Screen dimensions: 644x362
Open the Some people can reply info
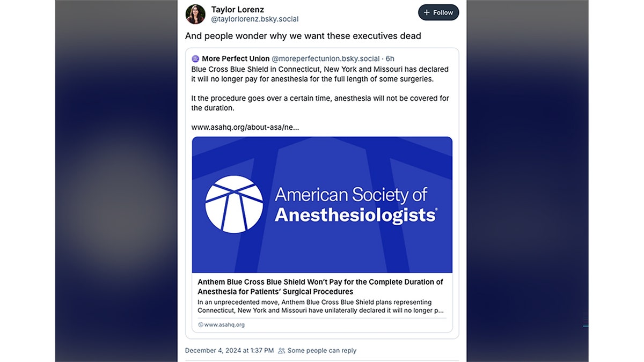(321, 351)
